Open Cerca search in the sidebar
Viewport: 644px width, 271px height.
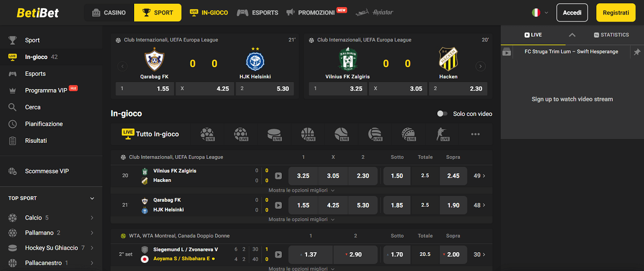(x=51, y=107)
